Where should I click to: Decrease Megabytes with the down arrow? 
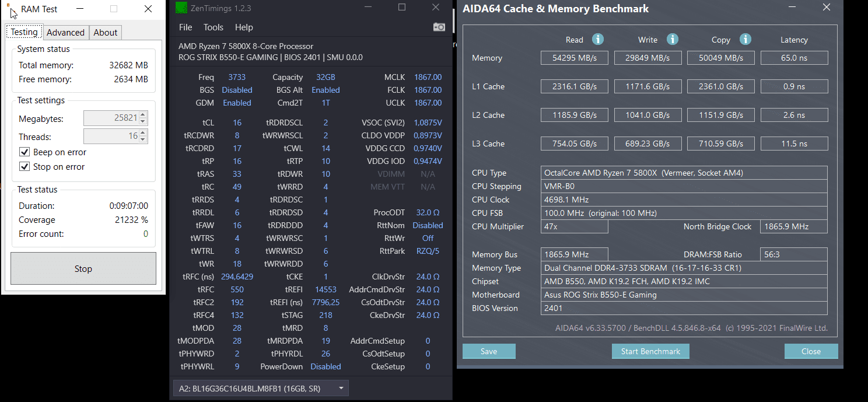click(143, 121)
